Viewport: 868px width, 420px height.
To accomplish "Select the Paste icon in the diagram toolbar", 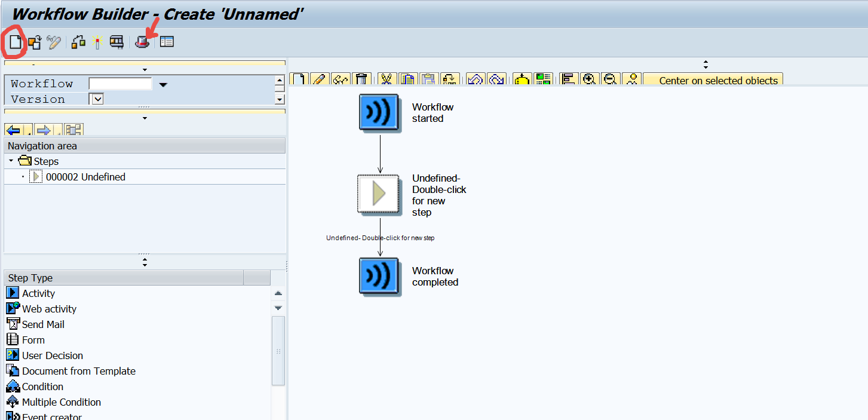I will tap(428, 78).
